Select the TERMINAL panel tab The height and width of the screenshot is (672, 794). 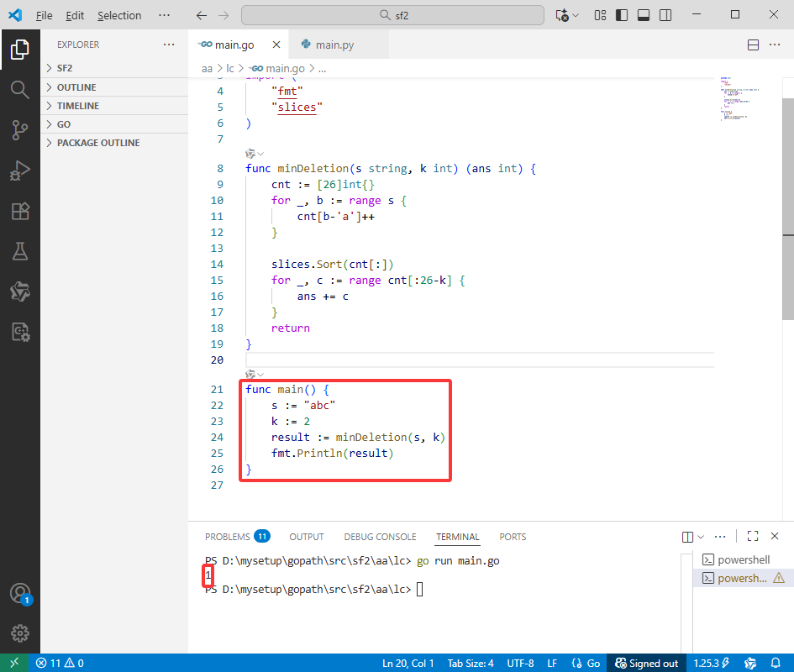coord(457,537)
